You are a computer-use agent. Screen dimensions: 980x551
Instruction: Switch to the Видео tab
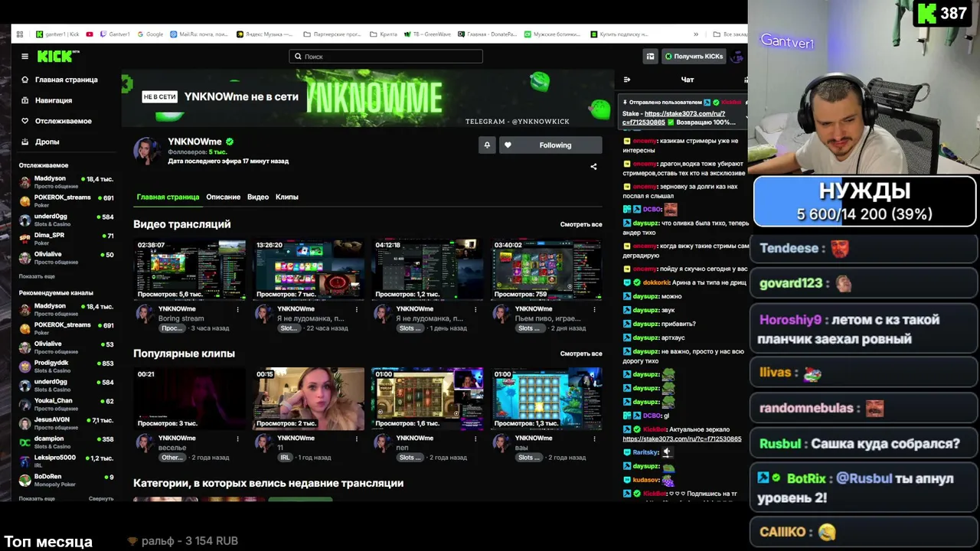pos(258,197)
